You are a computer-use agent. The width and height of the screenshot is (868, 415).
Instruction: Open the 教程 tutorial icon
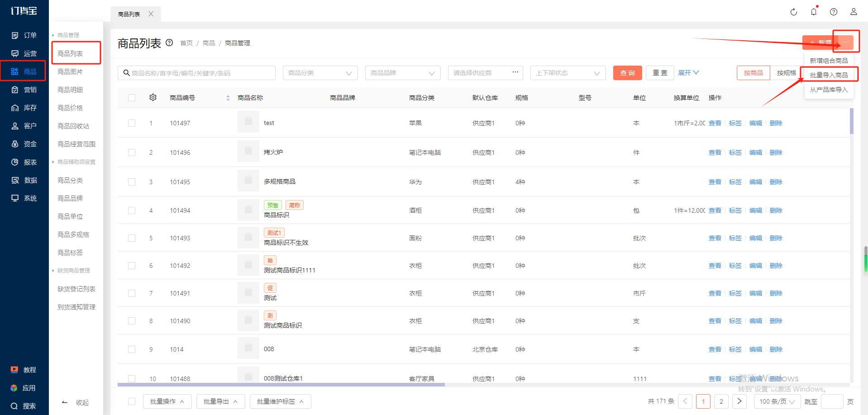pyautogui.click(x=14, y=370)
